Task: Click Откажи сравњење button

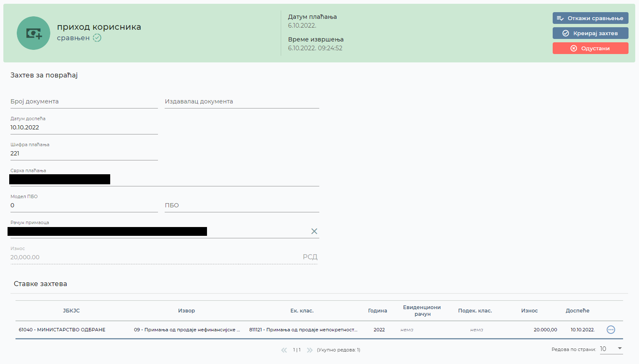Action: [x=590, y=18]
